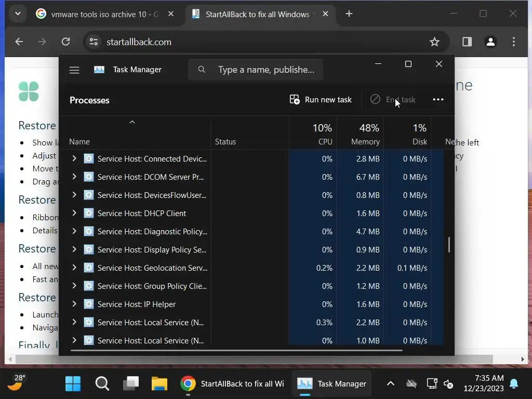The image size is (532, 399).
Task: Show hidden tray icons chevron
Action: coord(391,384)
